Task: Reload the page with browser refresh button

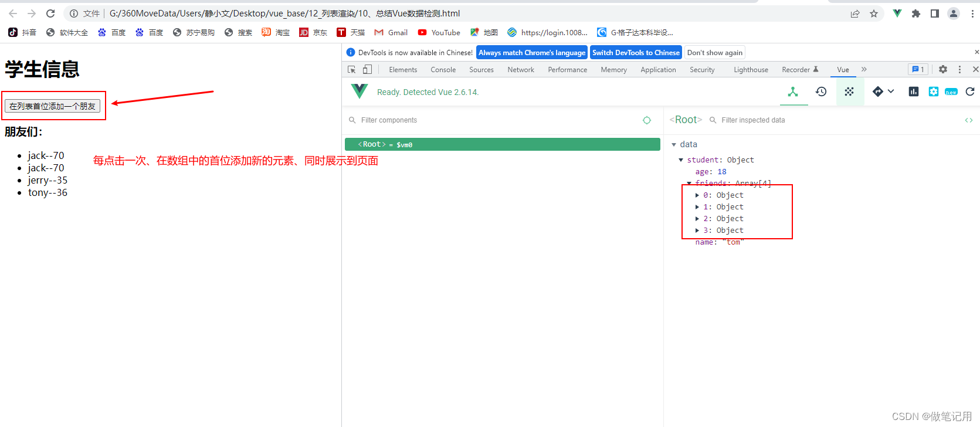Action: point(50,13)
